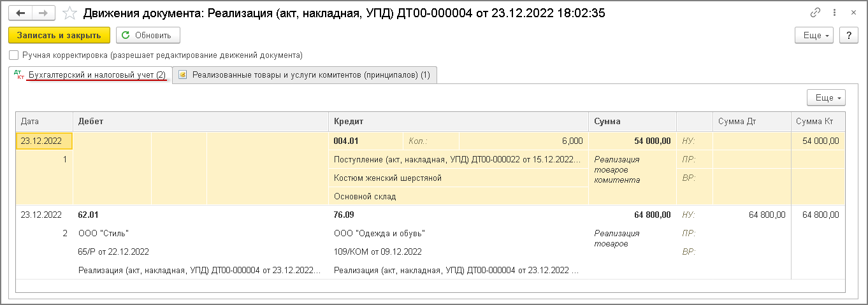Switch to Бухгалтерский и налоговый учет tab
This screenshot has width=868, height=305.
pos(97,75)
